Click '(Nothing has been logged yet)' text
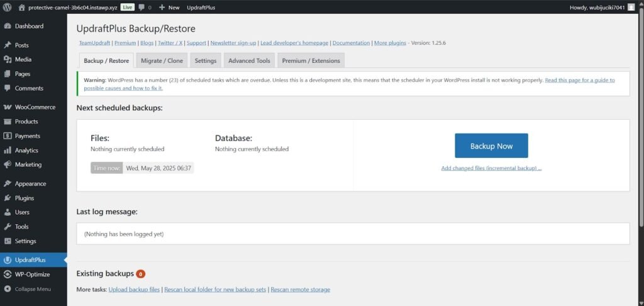Viewport: 644px width, 306px height. point(124,234)
